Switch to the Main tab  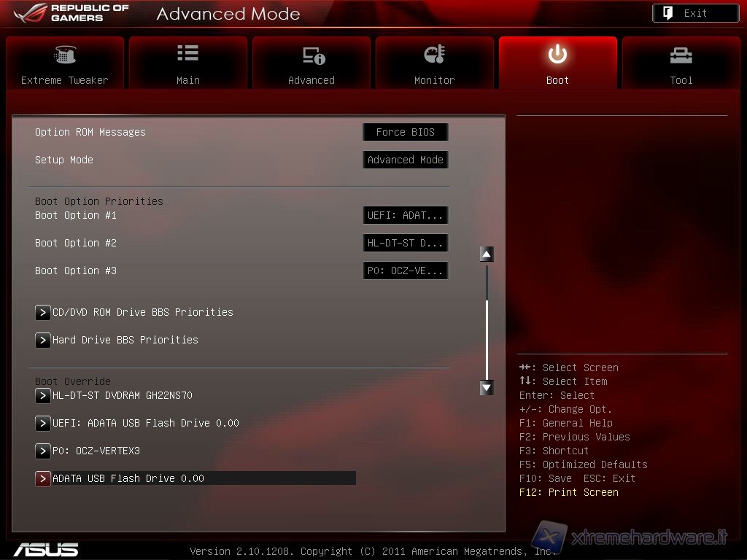(187, 64)
